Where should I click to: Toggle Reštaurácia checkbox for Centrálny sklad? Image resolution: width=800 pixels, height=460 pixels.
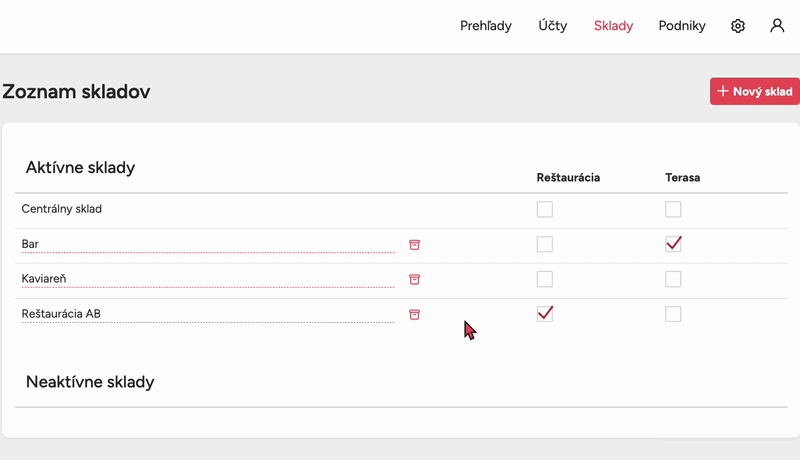[545, 209]
